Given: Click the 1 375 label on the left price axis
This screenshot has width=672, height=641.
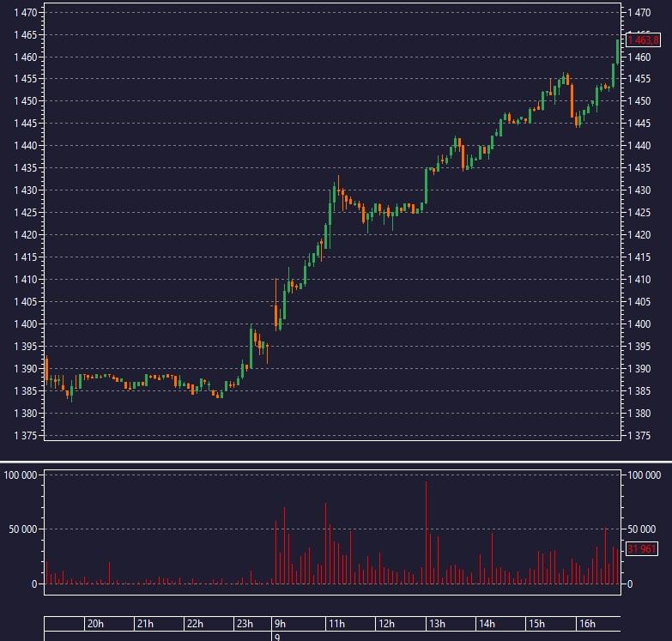Looking at the screenshot, I should 25,436.
